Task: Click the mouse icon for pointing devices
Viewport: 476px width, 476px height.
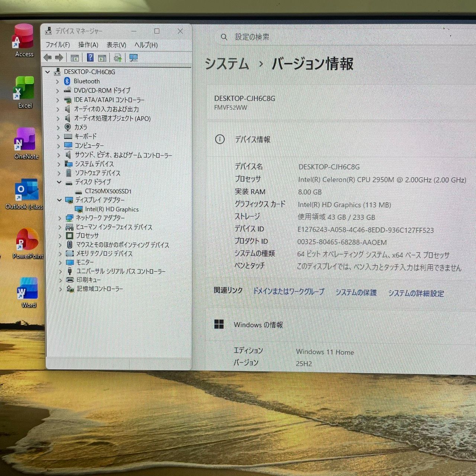Action: [70, 245]
